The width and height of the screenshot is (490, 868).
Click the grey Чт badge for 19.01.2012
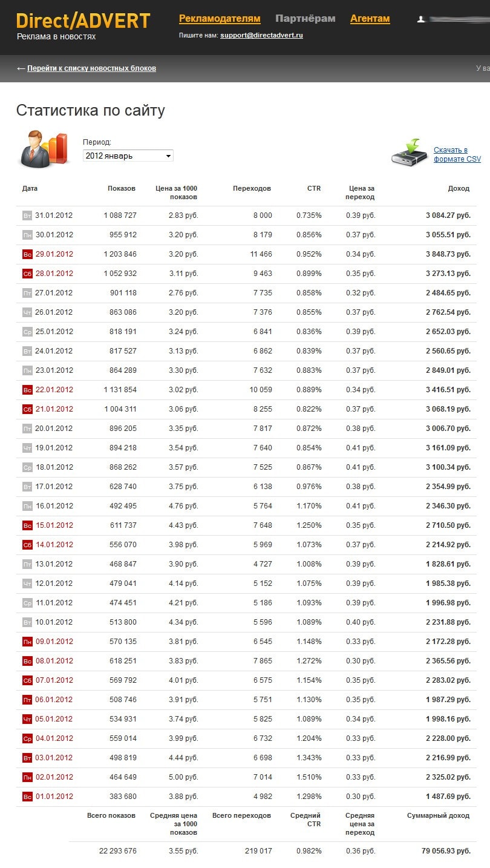pos(27,448)
